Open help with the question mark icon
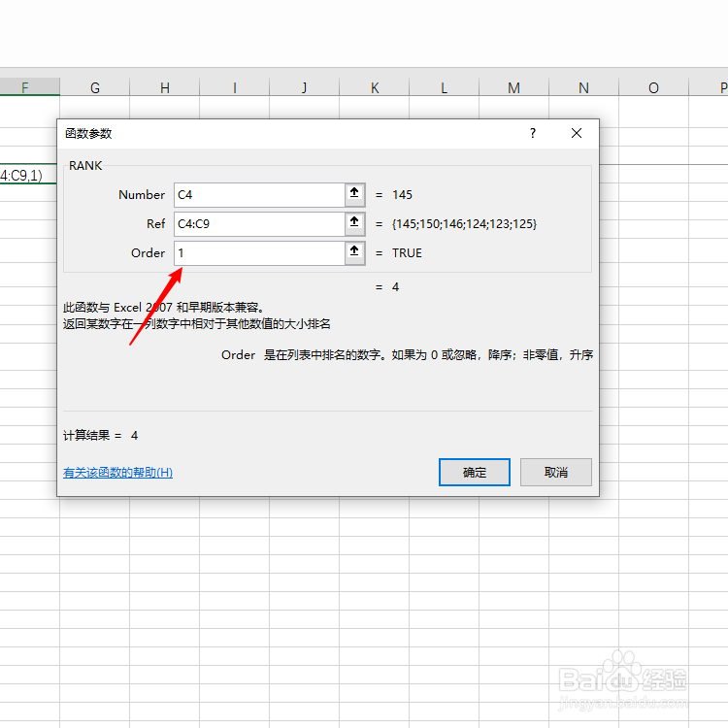Screen dimensions: 728x728 click(x=533, y=134)
